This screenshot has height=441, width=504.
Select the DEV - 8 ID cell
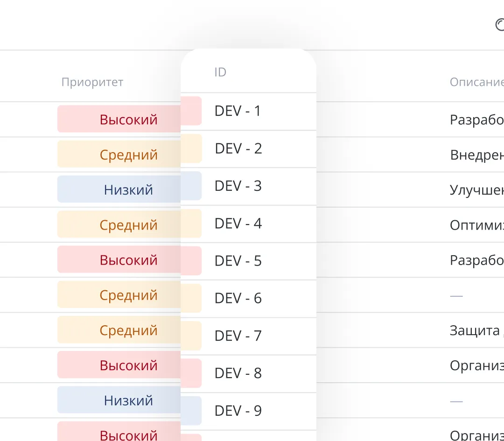238,373
